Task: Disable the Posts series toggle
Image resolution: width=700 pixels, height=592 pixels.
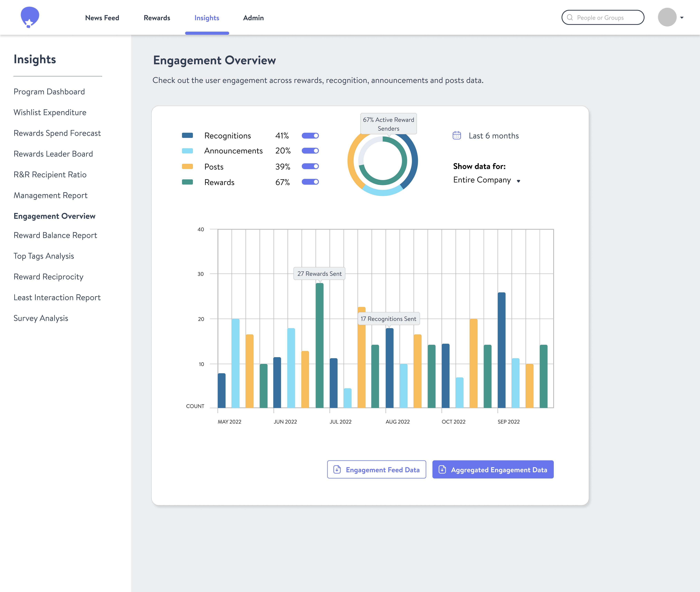Action: coord(310,166)
